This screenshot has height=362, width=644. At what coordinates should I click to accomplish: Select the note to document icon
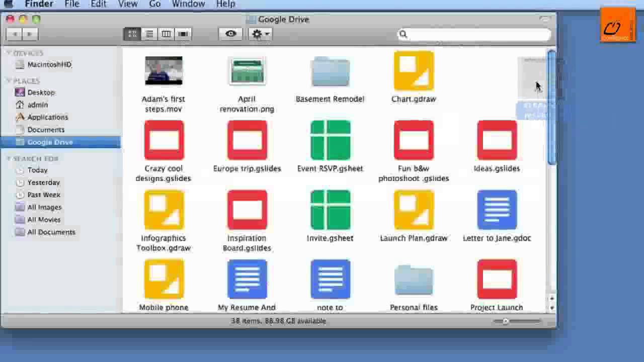click(x=330, y=279)
